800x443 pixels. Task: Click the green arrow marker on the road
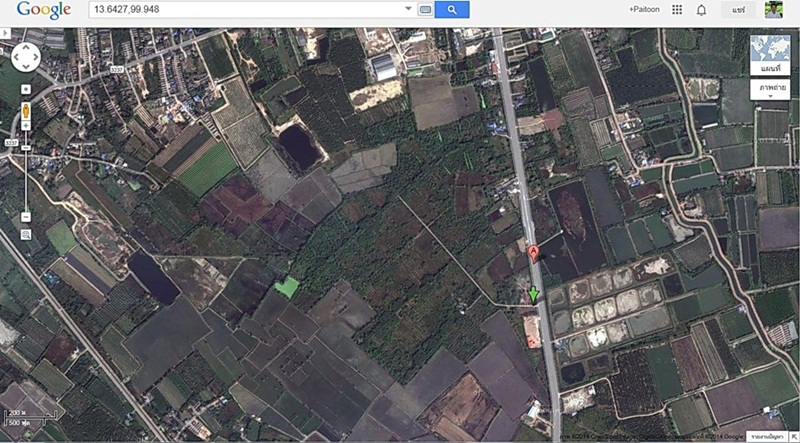click(x=534, y=294)
